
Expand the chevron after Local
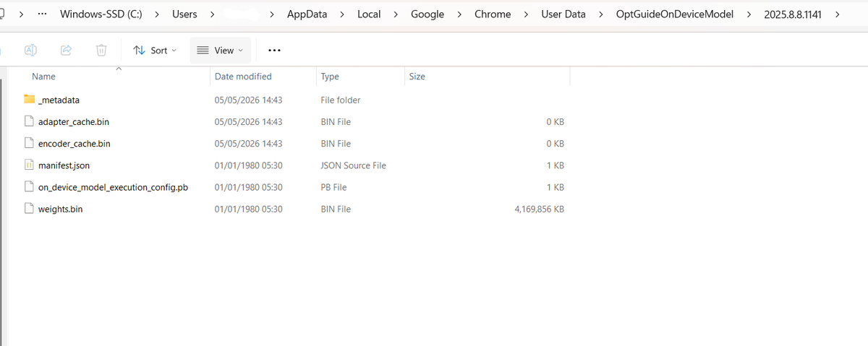(x=396, y=14)
